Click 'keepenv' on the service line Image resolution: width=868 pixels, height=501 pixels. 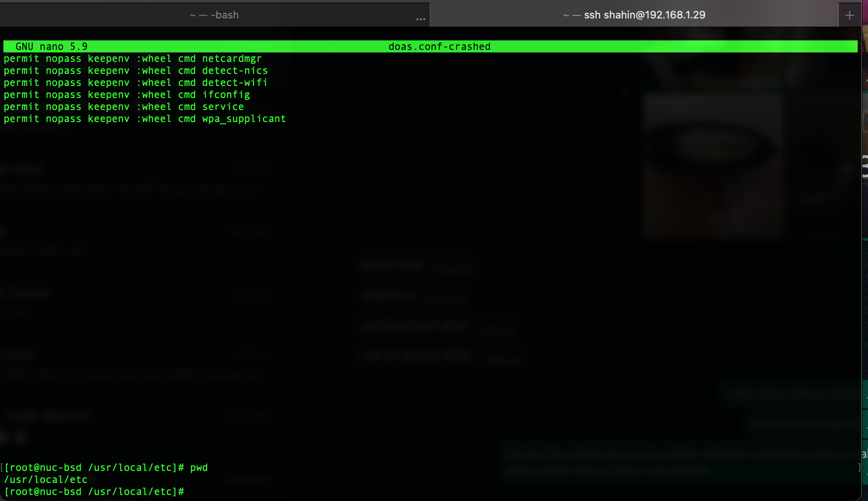coord(108,107)
